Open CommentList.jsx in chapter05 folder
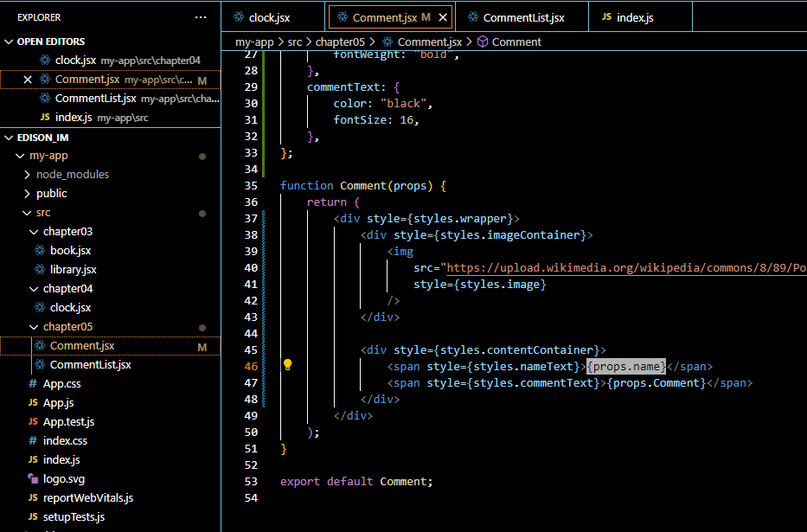This screenshot has width=807, height=532. click(x=91, y=365)
